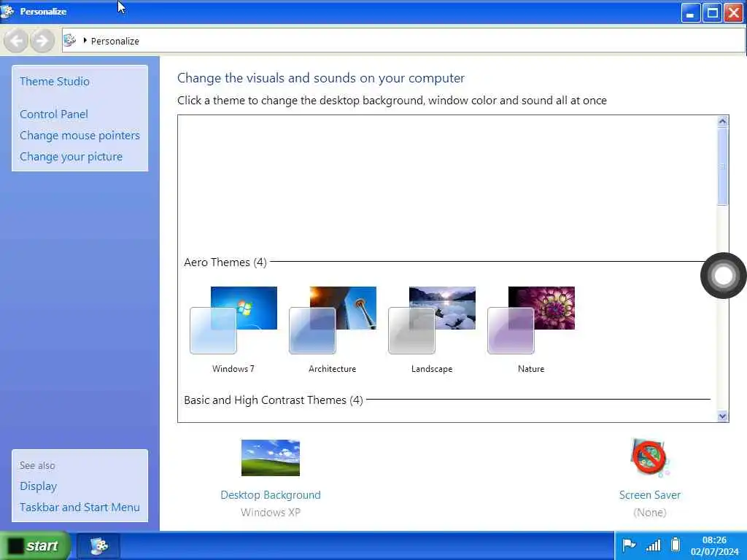Click the network signal tray icon
Screen dimensions: 747x560
click(653, 545)
